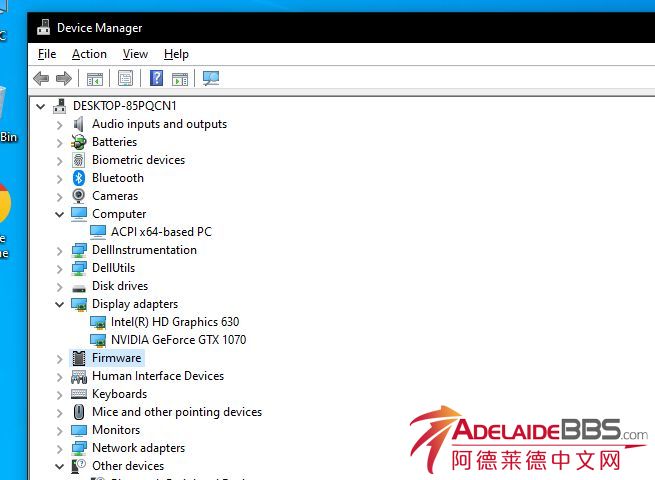Click the blue Help toolbar icon
This screenshot has width=655, height=480.
pyautogui.click(x=156, y=78)
